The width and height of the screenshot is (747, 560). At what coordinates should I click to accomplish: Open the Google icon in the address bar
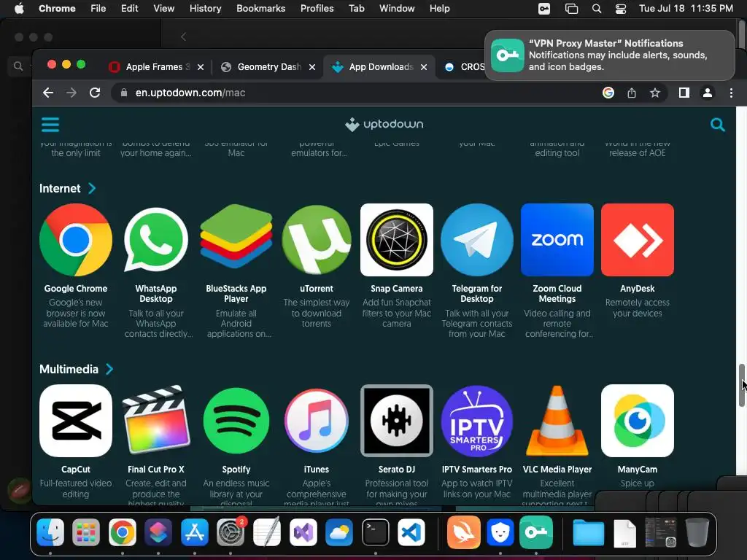click(608, 93)
